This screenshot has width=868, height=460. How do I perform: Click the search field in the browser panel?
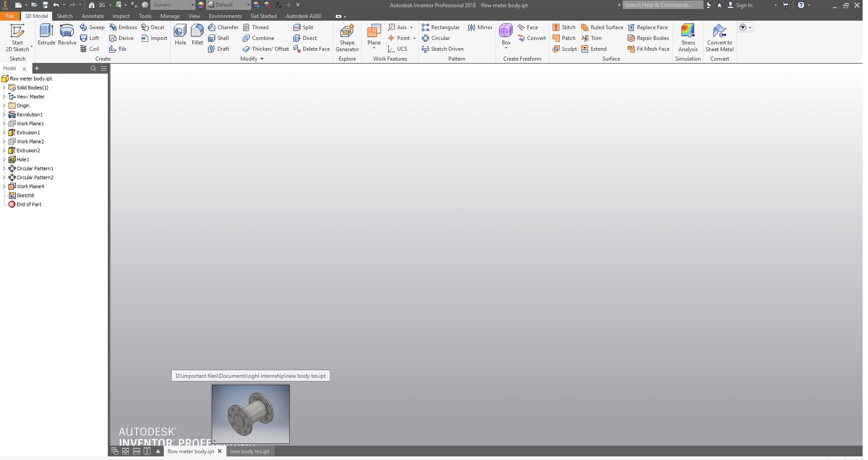tap(93, 68)
